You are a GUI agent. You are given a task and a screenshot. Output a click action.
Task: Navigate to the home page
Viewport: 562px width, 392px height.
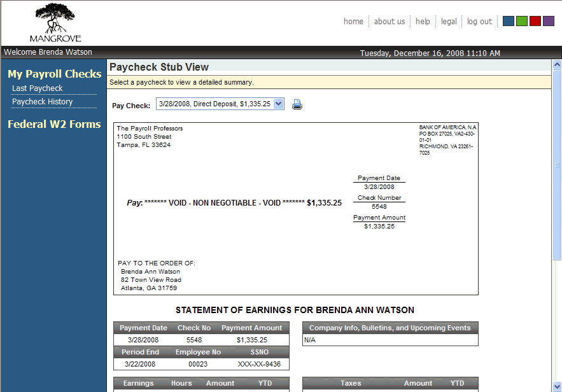pyautogui.click(x=353, y=21)
